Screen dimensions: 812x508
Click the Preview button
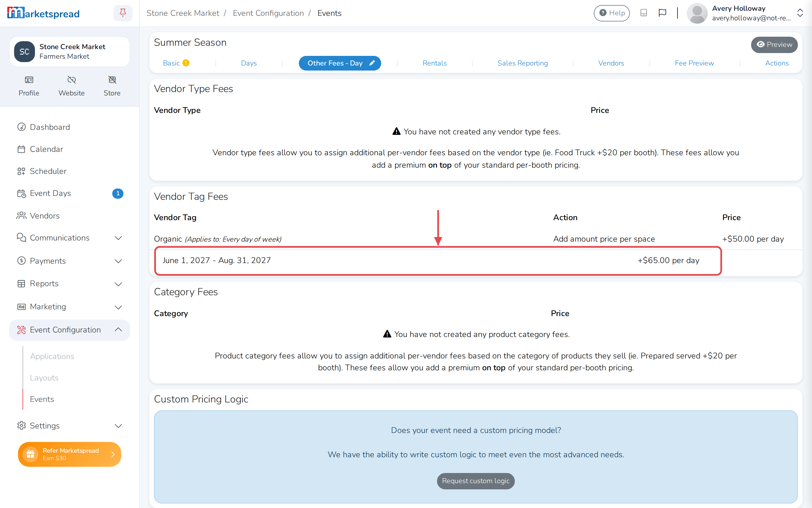point(774,45)
